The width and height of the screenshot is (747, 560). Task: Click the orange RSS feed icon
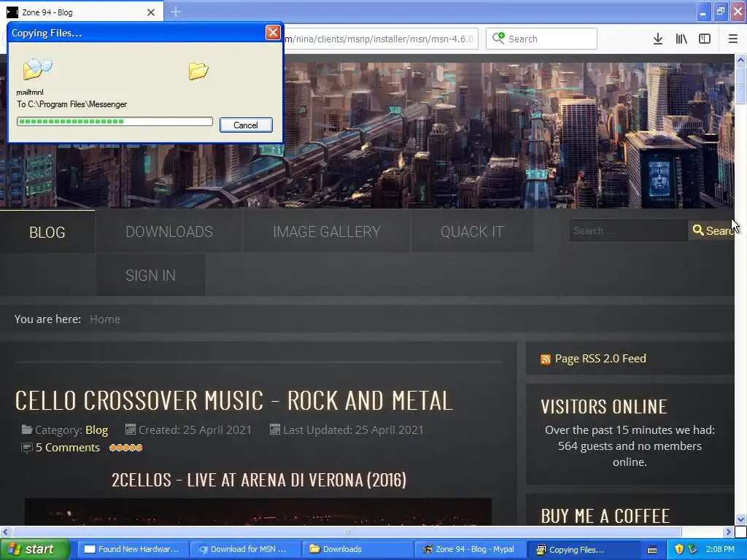click(x=546, y=359)
